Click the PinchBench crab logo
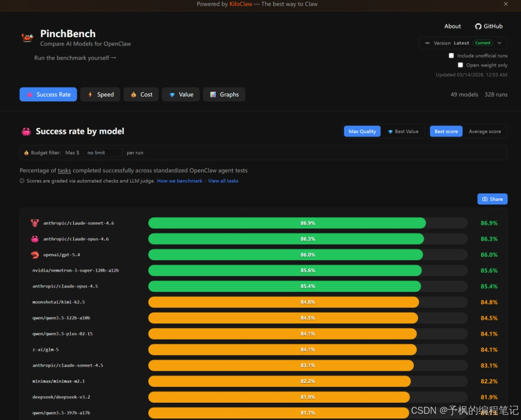The image size is (521, 420). 27,37
